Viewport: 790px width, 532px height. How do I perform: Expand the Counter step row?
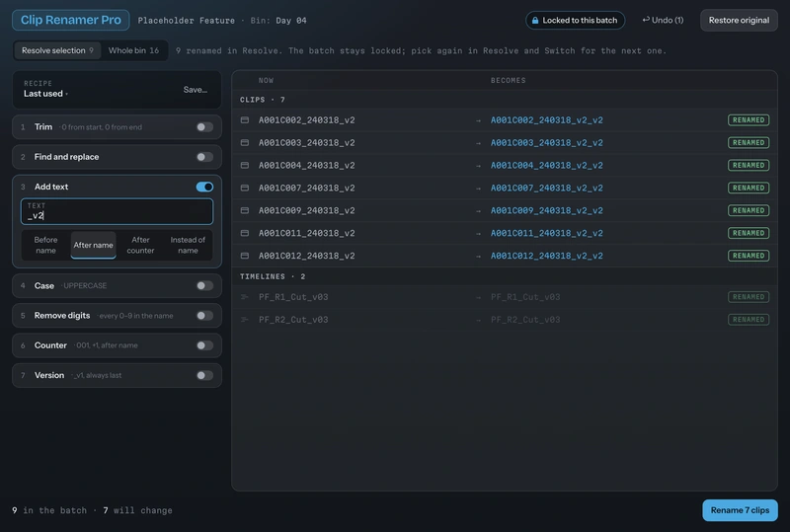[117, 345]
